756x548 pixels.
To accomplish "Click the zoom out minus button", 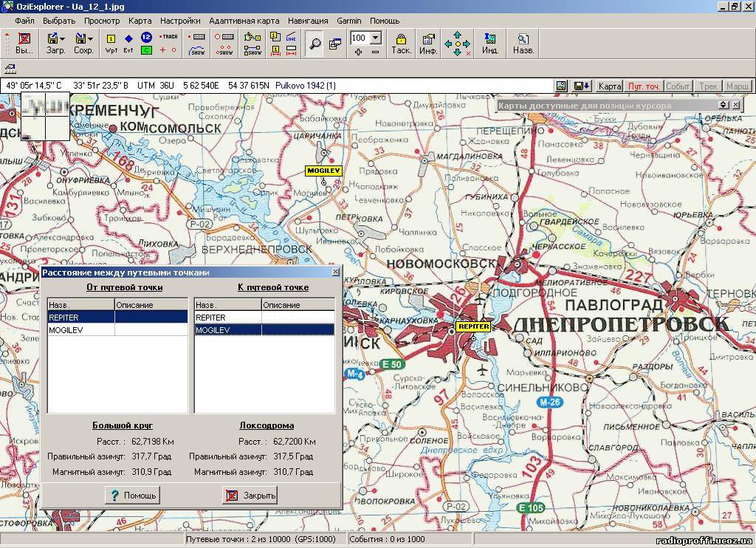I will [376, 51].
